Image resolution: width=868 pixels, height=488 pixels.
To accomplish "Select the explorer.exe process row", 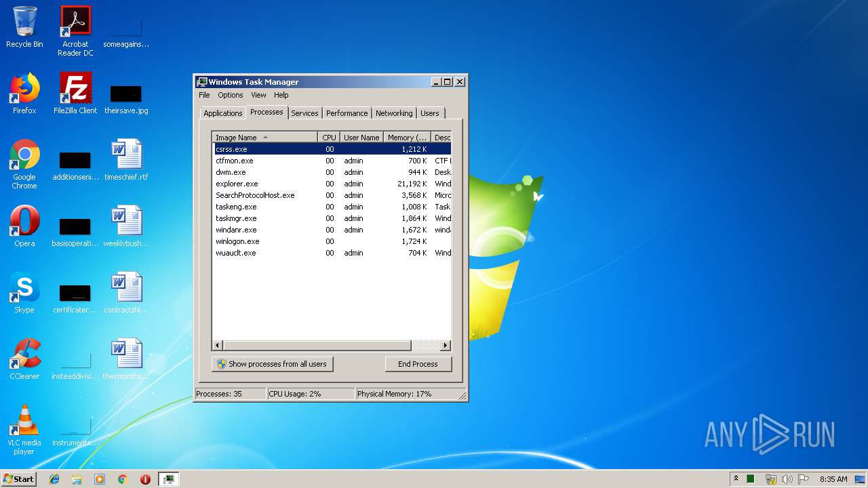I will click(x=332, y=184).
